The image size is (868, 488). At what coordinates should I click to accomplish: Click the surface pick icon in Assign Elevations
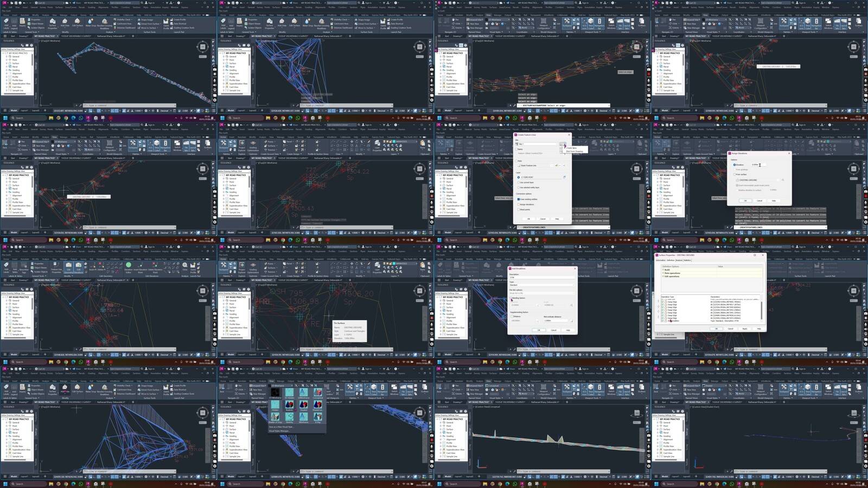click(783, 180)
